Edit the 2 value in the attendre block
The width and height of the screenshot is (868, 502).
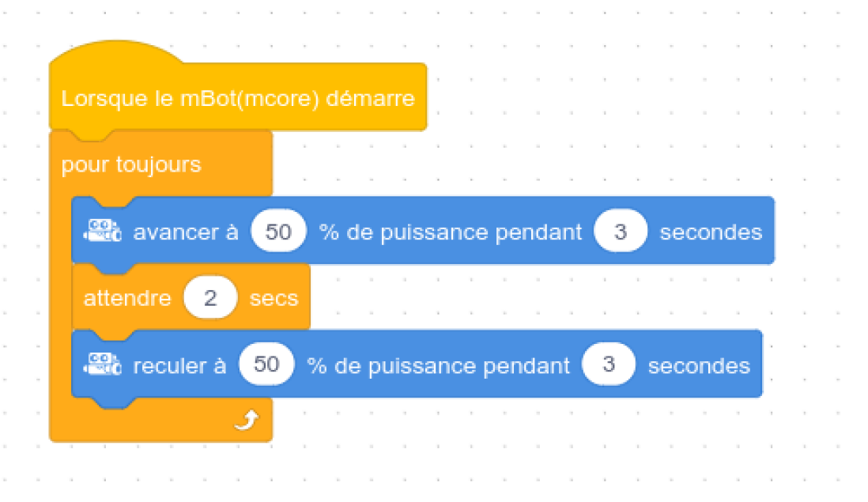pos(210,298)
